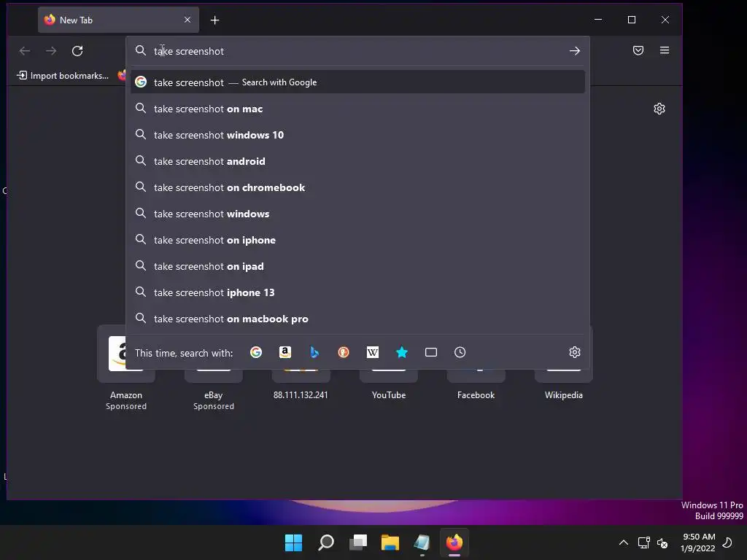Open the new tab personalize gear icon
The image size is (747, 560).
659,109
